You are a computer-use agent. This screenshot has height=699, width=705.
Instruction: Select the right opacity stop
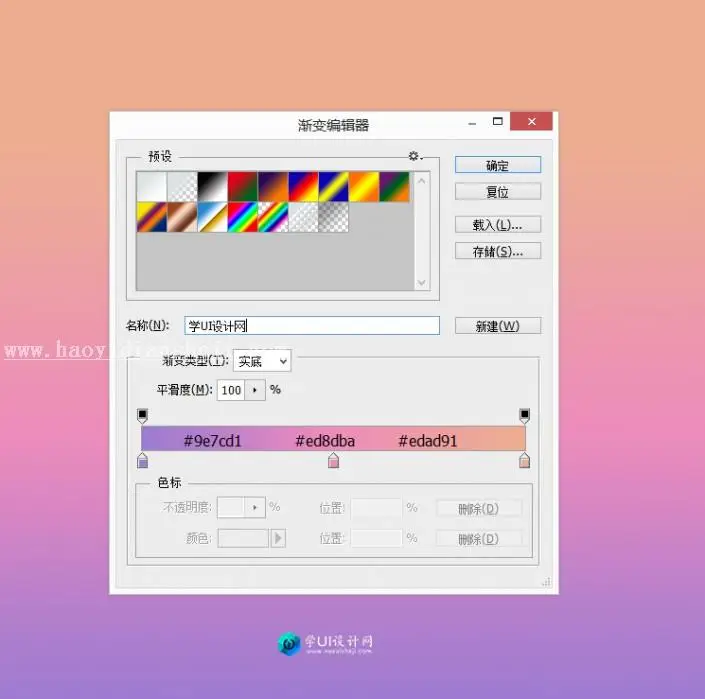524,416
